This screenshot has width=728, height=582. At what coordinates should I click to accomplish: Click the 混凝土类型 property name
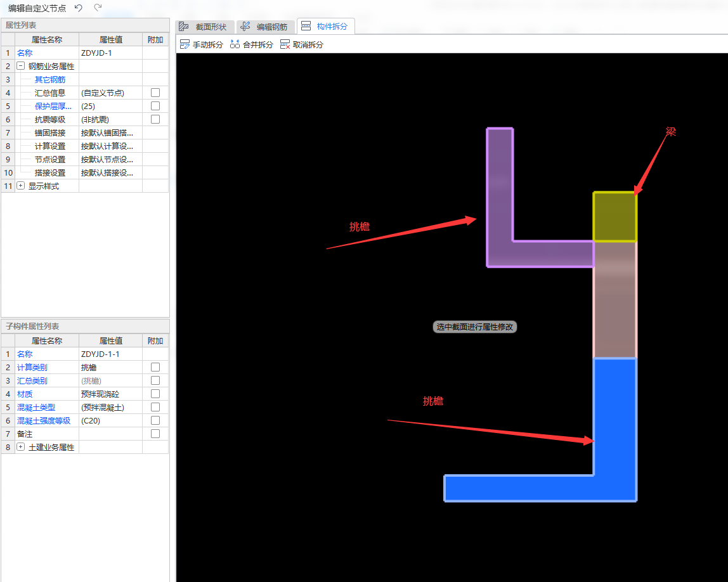pyautogui.click(x=36, y=408)
